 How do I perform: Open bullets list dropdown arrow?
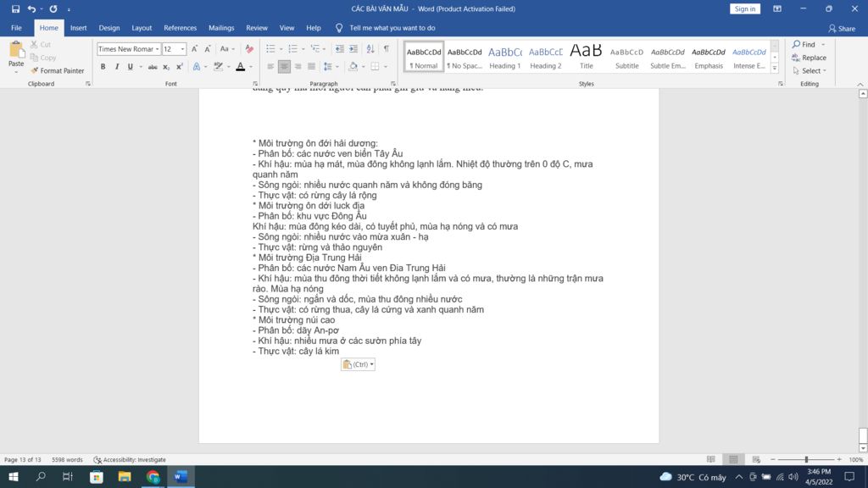[x=281, y=49]
